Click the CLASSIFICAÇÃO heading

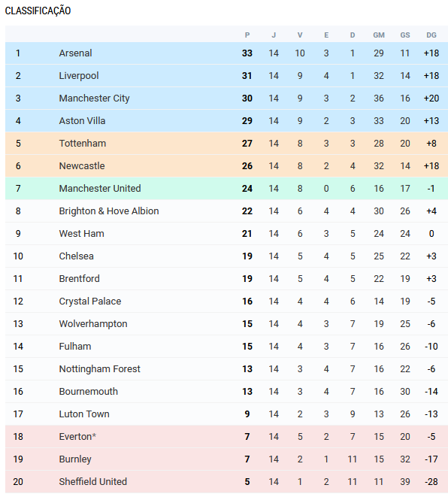pyautogui.click(x=38, y=11)
